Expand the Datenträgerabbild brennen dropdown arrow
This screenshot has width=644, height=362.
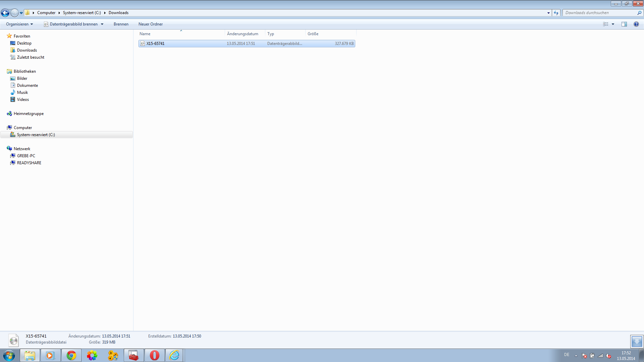click(102, 24)
